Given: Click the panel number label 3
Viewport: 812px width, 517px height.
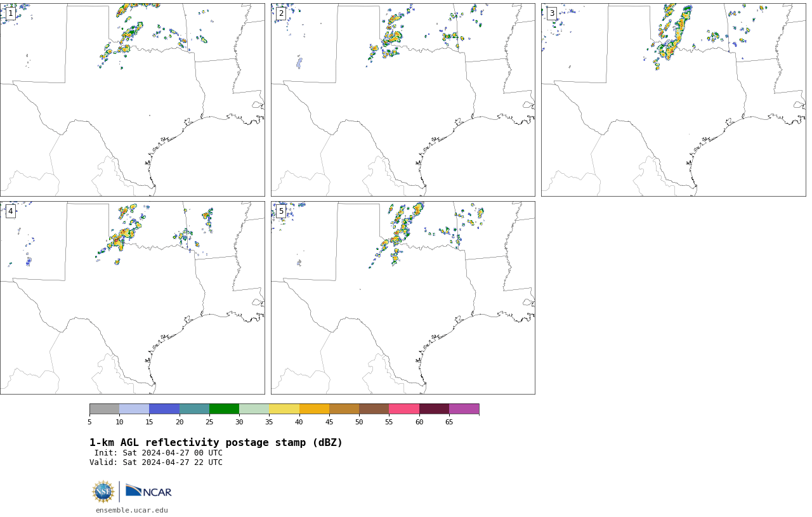Looking at the screenshot, I should tap(551, 13).
